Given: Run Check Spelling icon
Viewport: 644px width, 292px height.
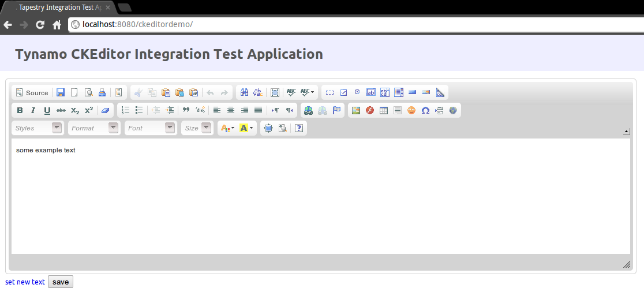Looking at the screenshot, I should click(291, 93).
